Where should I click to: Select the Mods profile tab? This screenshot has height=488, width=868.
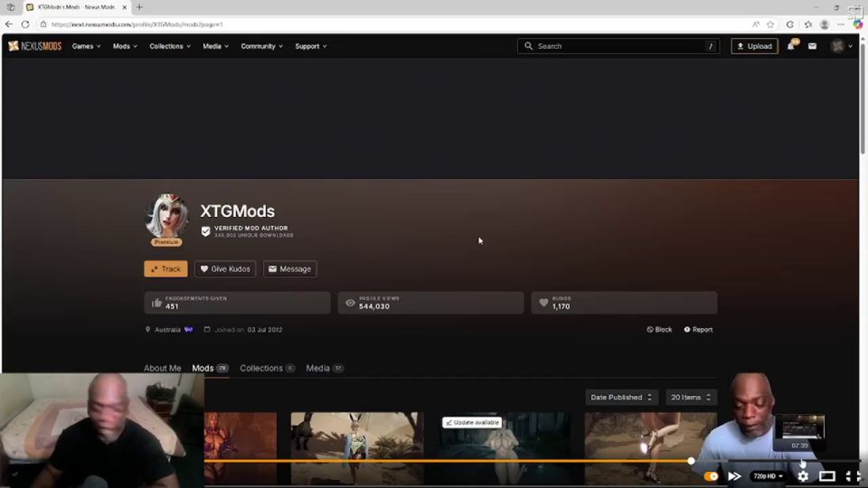coord(210,368)
